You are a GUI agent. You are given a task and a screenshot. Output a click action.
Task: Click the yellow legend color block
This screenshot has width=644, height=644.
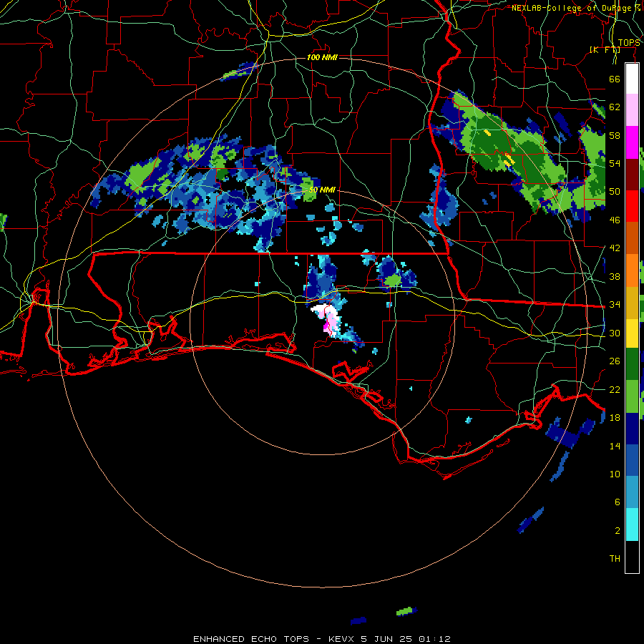click(632, 333)
